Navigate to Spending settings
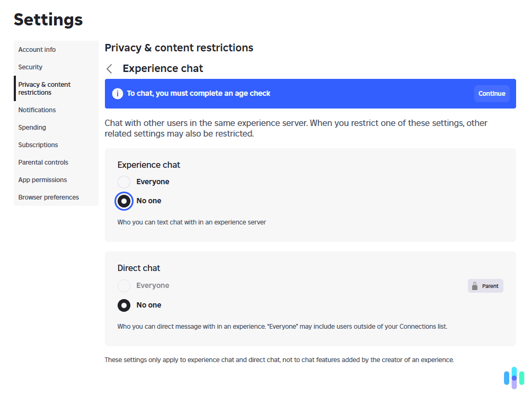Screen dimensions: 532x397 click(32, 128)
